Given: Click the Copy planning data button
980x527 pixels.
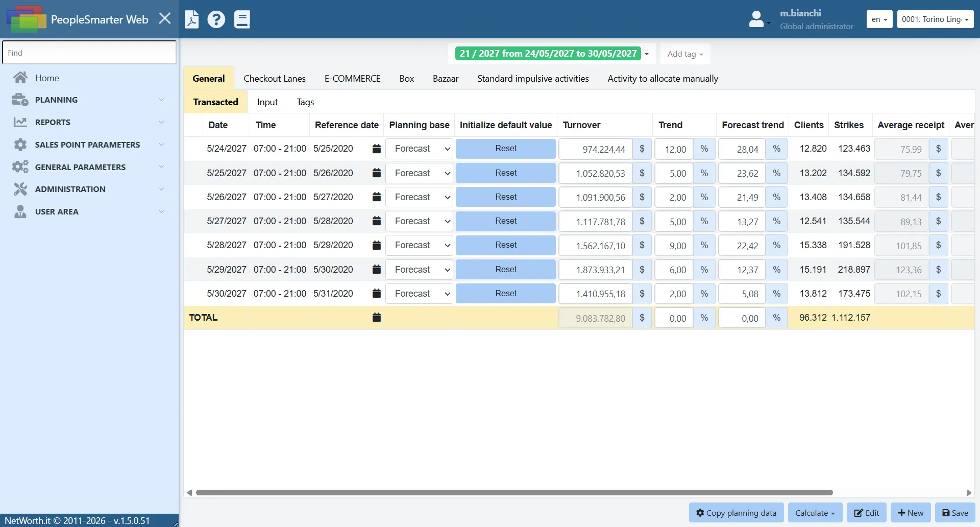Looking at the screenshot, I should click(x=736, y=513).
